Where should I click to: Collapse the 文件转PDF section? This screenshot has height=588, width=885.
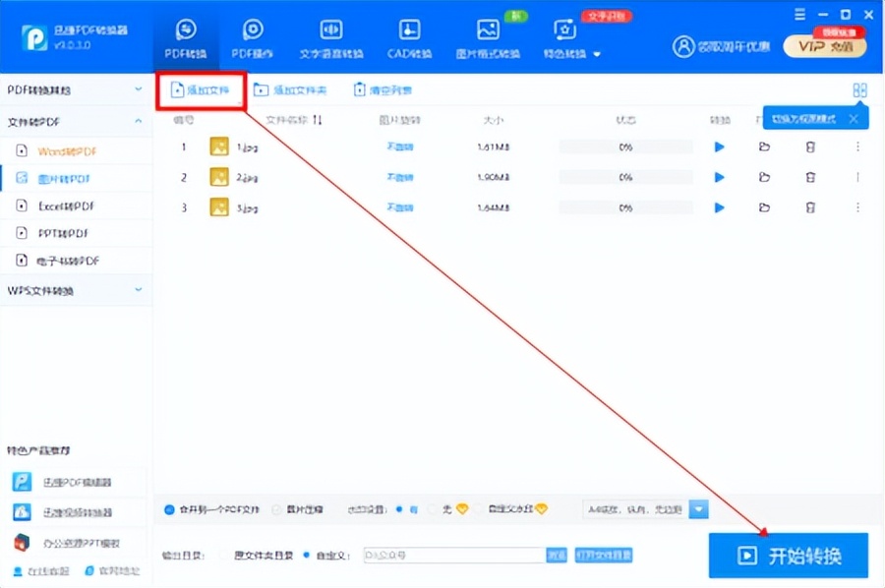(76, 120)
